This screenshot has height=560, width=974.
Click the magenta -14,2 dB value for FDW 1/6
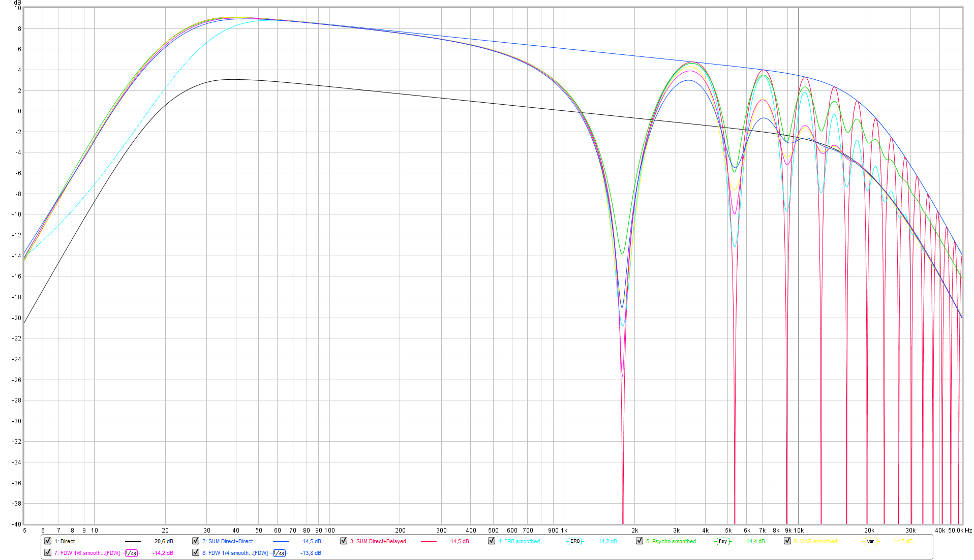163,553
